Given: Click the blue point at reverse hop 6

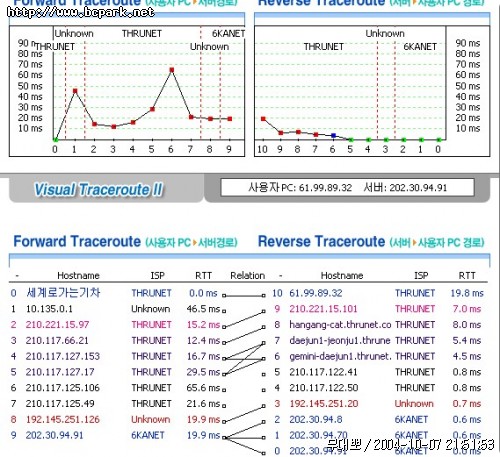Looking at the screenshot, I should pos(333,135).
